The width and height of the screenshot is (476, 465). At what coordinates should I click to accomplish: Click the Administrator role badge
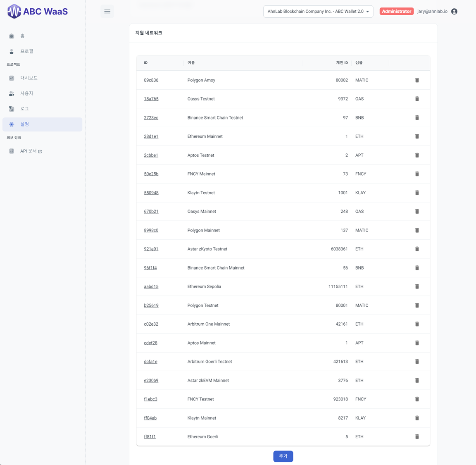[x=397, y=11]
